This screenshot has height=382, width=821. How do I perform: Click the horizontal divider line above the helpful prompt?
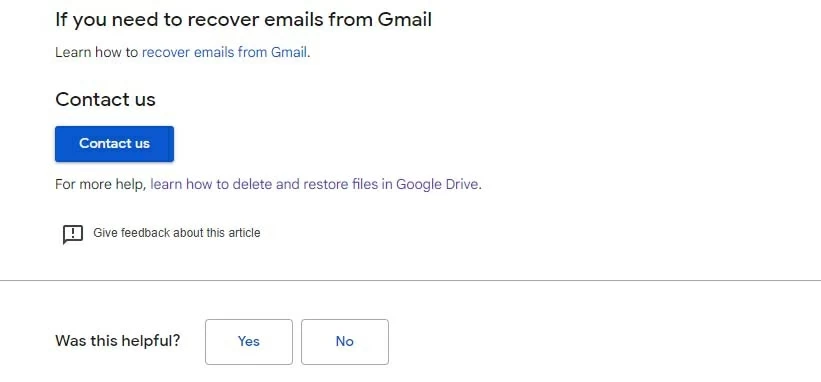(410, 280)
